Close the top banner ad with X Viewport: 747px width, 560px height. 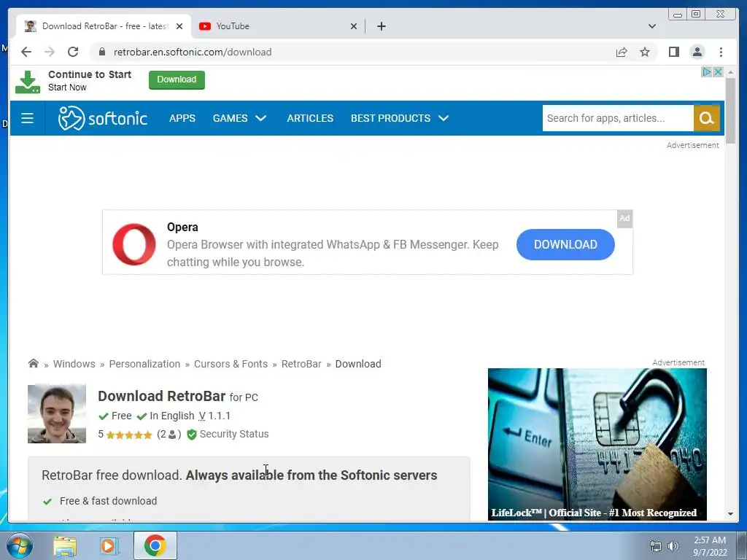[718, 72]
